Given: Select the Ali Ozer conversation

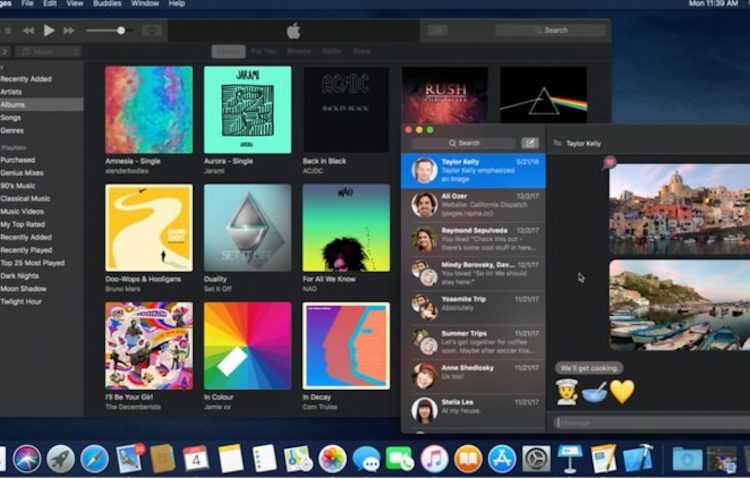Looking at the screenshot, I should tap(473, 205).
